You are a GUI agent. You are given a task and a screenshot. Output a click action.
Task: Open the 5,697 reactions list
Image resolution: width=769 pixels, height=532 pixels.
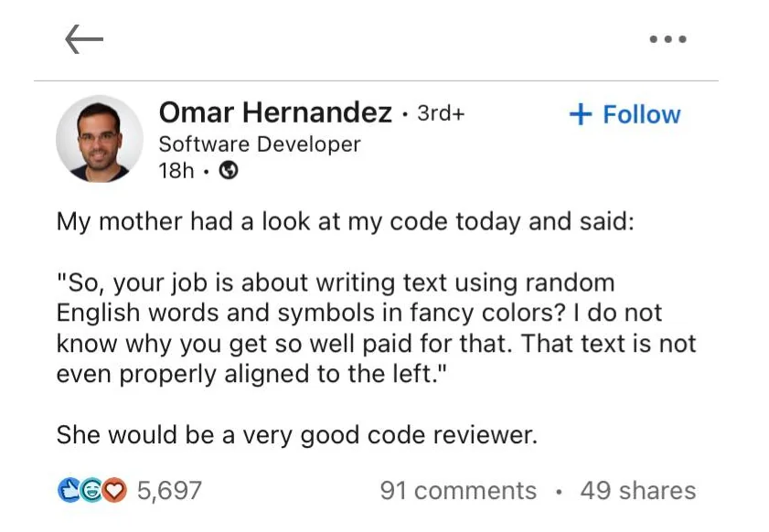click(x=169, y=490)
